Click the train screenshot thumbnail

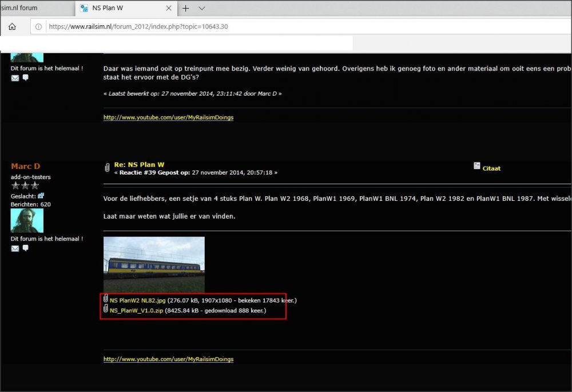154,264
